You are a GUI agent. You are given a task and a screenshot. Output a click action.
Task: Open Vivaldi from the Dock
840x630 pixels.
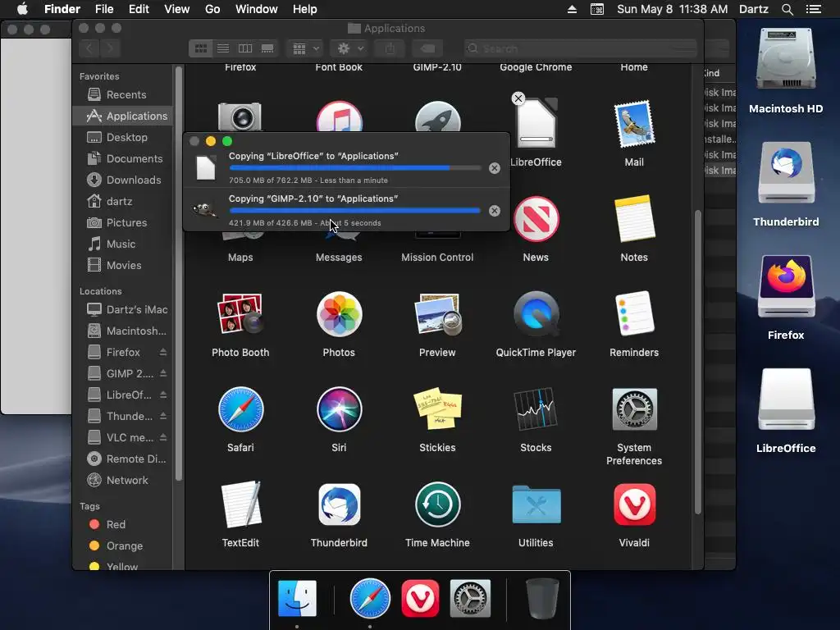(420, 598)
